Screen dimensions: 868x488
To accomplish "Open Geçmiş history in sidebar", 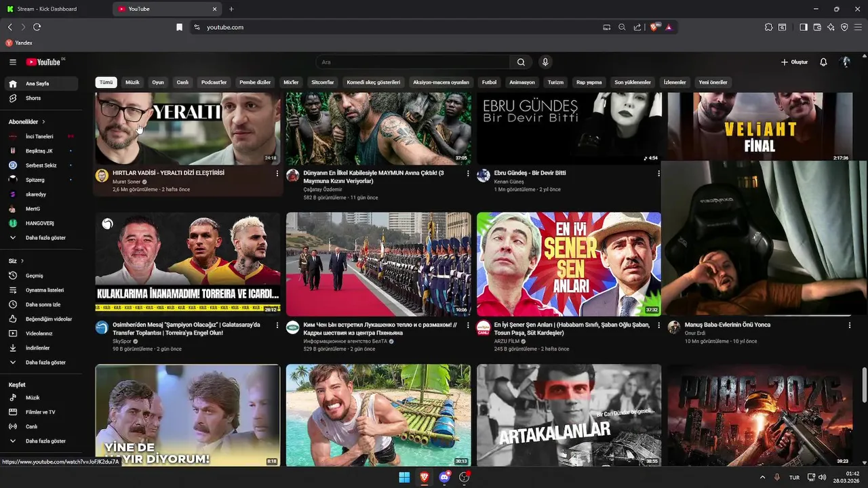I will click(x=41, y=276).
